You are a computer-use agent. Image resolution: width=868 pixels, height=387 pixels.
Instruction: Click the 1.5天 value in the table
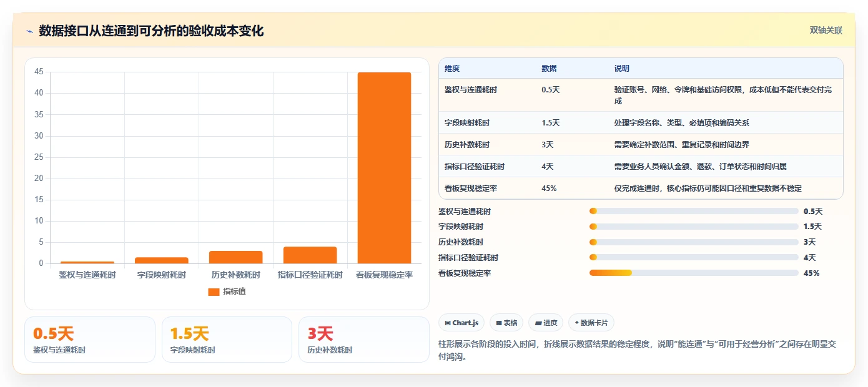tap(551, 123)
